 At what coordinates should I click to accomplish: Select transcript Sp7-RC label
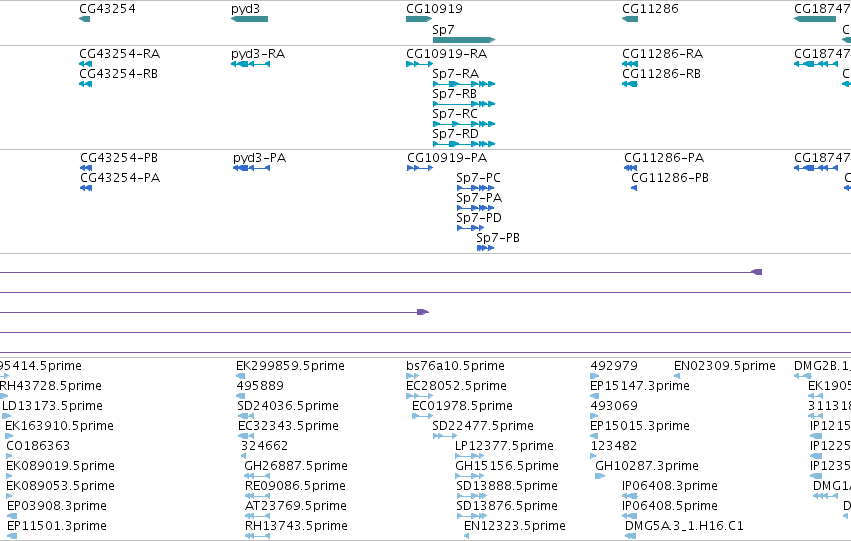tap(455, 114)
